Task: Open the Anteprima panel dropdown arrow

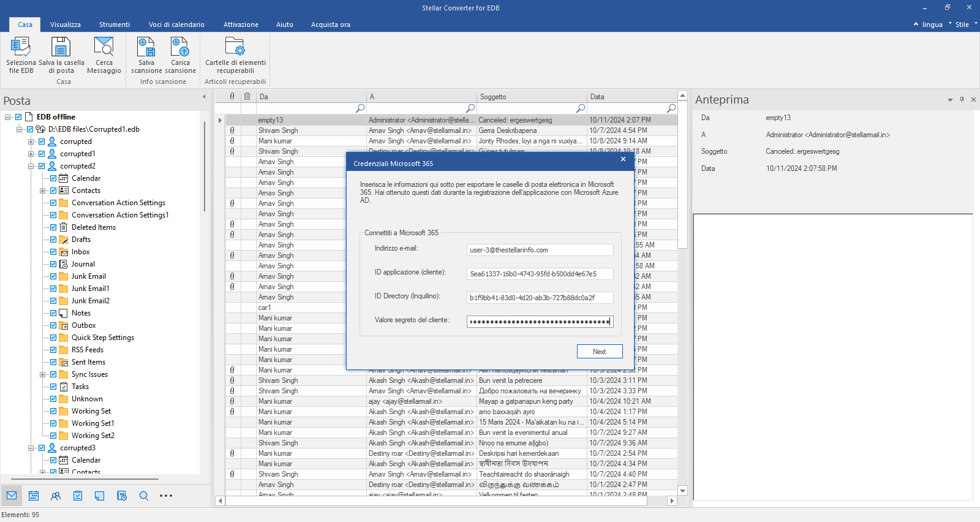Action: point(950,99)
